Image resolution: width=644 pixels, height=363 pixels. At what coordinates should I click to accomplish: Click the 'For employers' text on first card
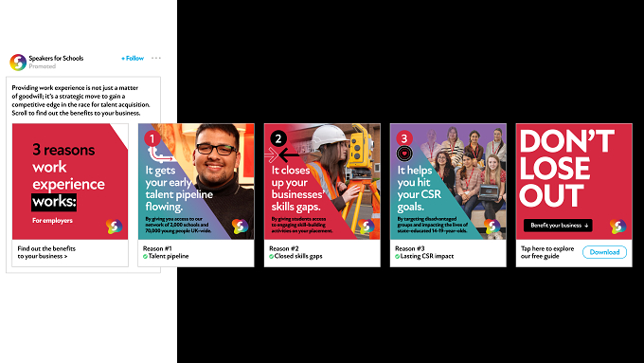(x=52, y=221)
